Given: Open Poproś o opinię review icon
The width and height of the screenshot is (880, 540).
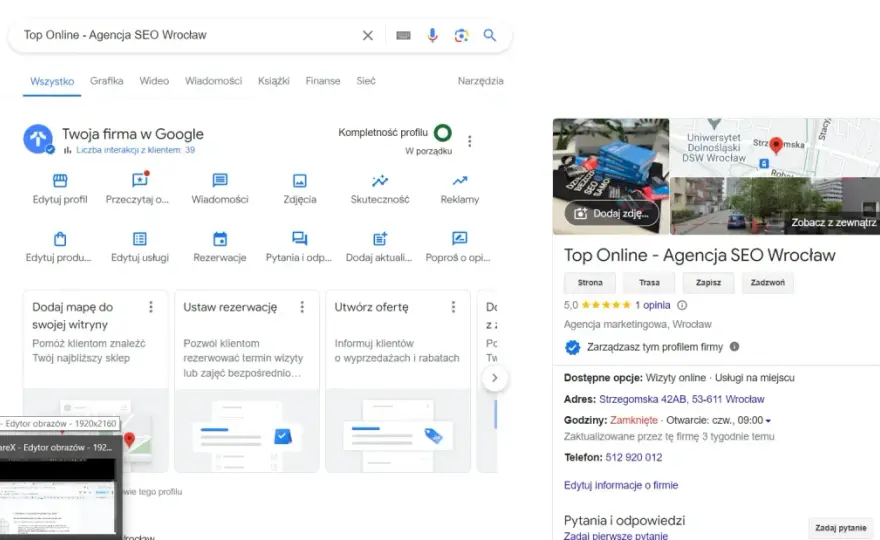Looking at the screenshot, I should point(460,239).
